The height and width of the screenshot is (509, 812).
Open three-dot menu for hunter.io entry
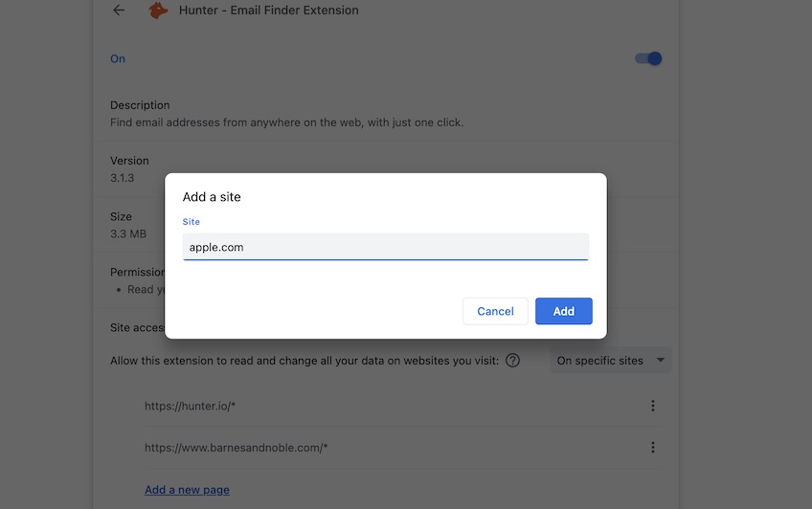[652, 406]
